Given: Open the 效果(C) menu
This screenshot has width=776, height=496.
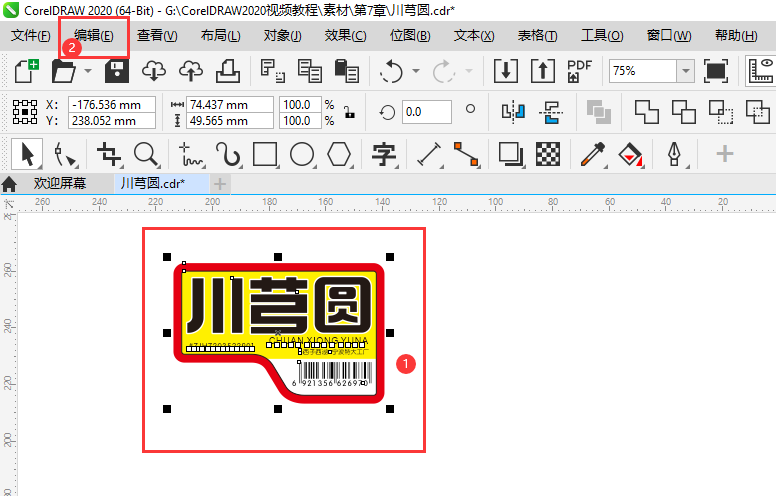Looking at the screenshot, I should 345,36.
